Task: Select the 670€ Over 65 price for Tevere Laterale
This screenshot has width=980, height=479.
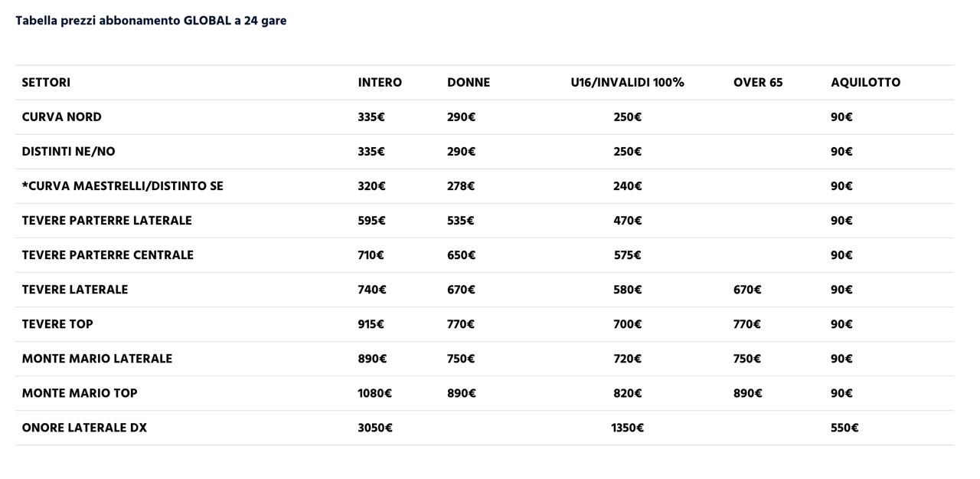Action: (747, 290)
